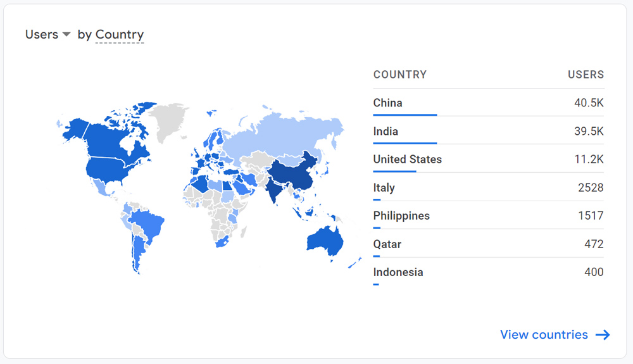Click Italy in the country list

coord(384,187)
